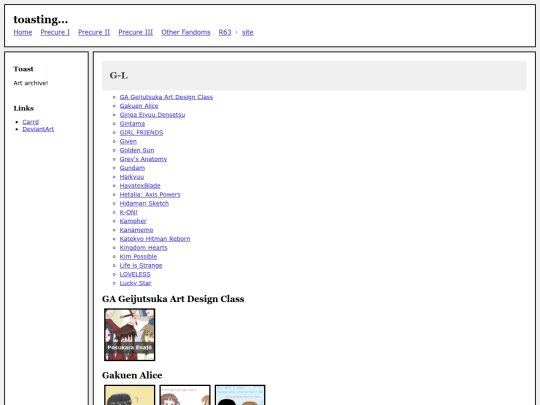Jump to GIRL FRIENDS section

tap(142, 133)
